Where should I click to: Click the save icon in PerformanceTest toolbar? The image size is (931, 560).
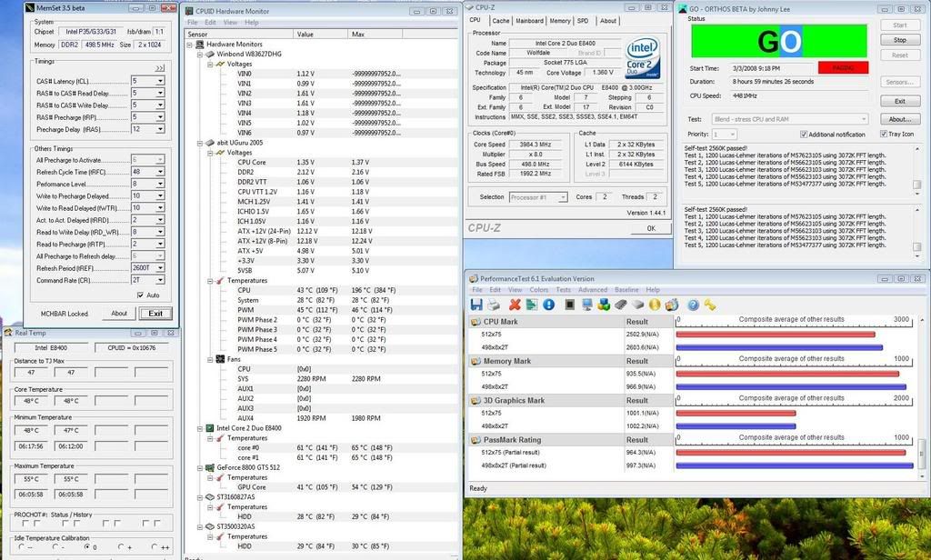point(476,305)
